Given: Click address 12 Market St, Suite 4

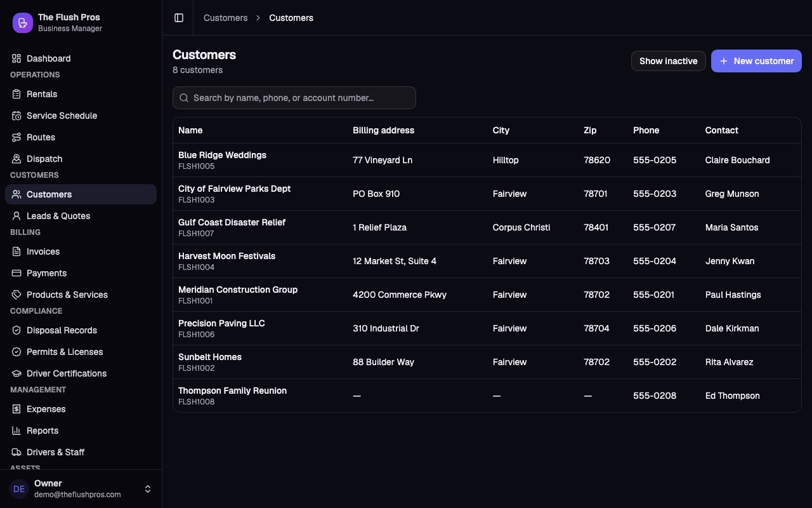Looking at the screenshot, I should click(395, 261).
